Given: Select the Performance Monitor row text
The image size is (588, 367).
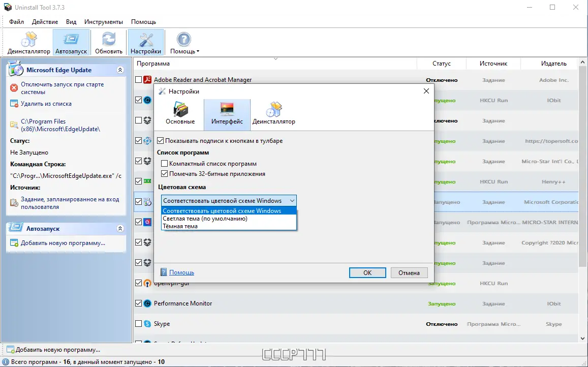Looking at the screenshot, I should point(183,303).
